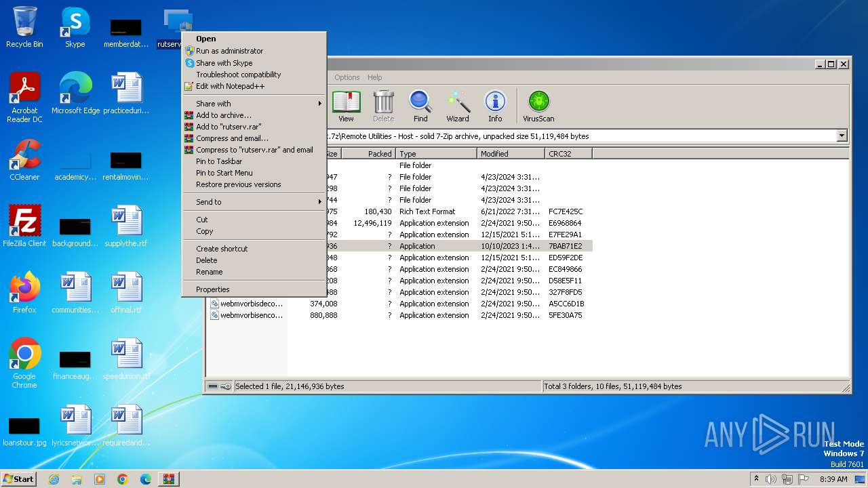868x488 pixels.
Task: Open Internet Explorer from the taskbar
Action: click(54, 479)
